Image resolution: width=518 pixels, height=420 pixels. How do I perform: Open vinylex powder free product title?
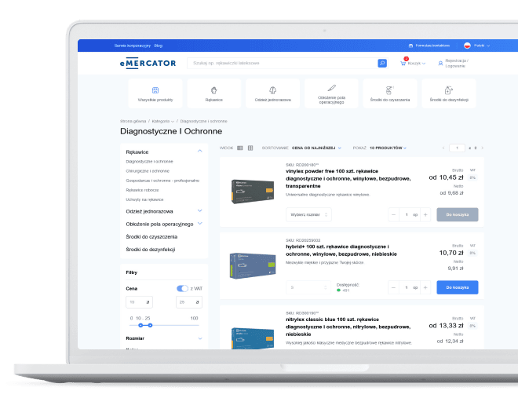click(x=348, y=178)
